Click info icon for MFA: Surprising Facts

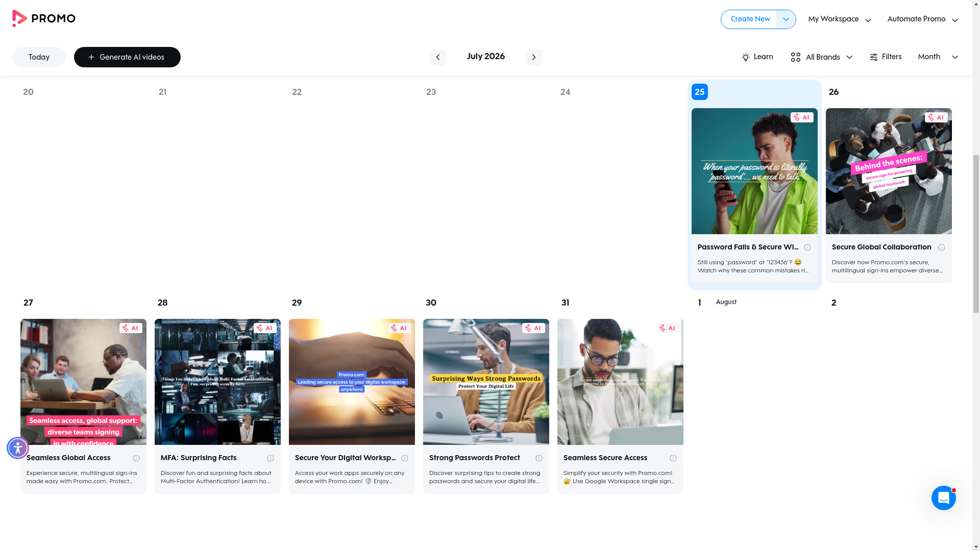pyautogui.click(x=271, y=458)
